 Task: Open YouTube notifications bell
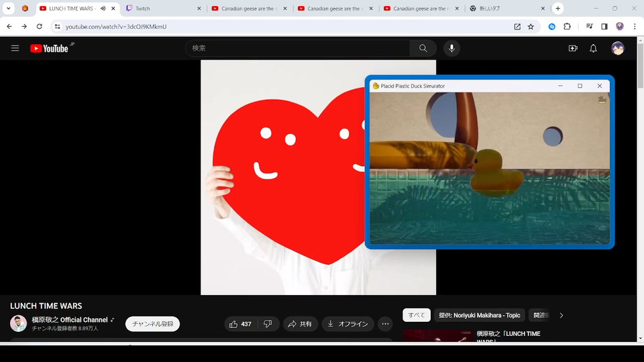tap(593, 48)
